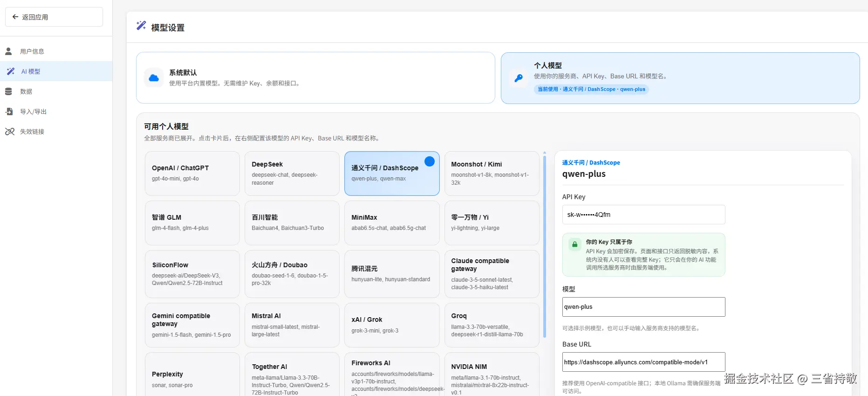Click the 导入/导出 file icon
Image resolution: width=868 pixels, height=396 pixels.
pos(9,111)
